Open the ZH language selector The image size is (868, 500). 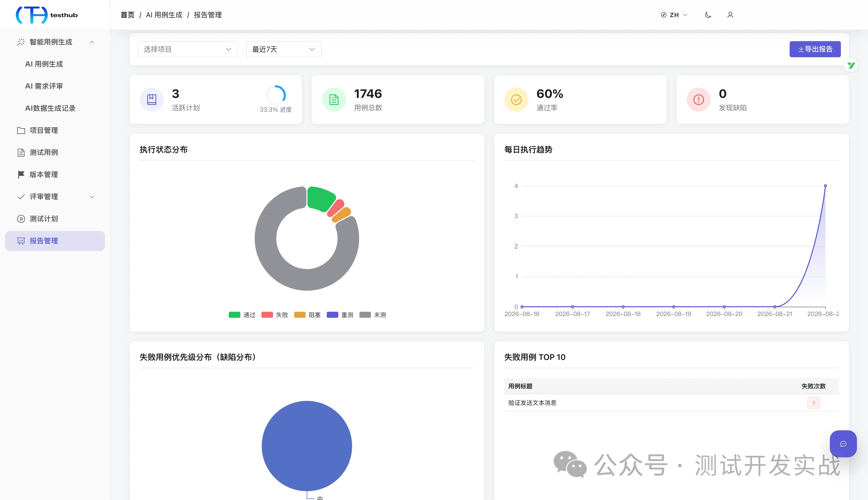(x=674, y=15)
